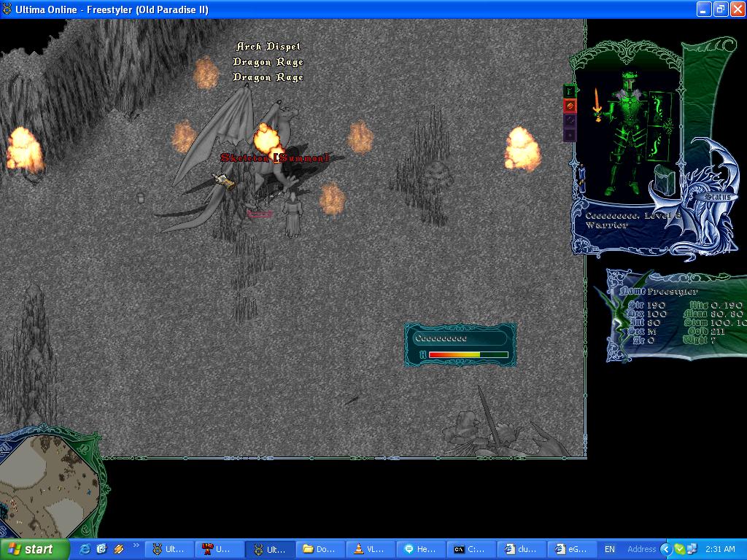Screen dimensions: 747x560
Task: Click the network connection tray icon
Action: 692,549
